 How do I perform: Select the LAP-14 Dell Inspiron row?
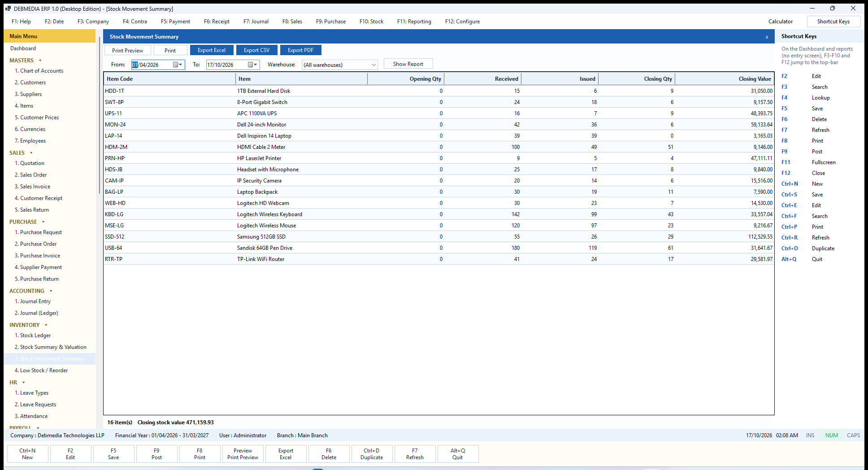click(438, 136)
